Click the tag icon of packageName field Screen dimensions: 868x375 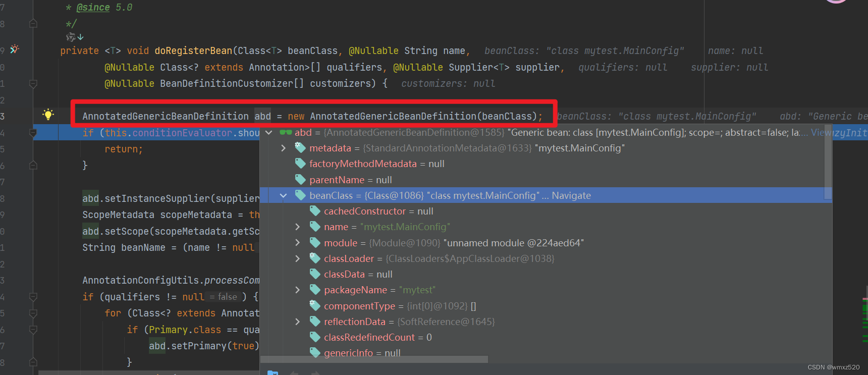315,289
